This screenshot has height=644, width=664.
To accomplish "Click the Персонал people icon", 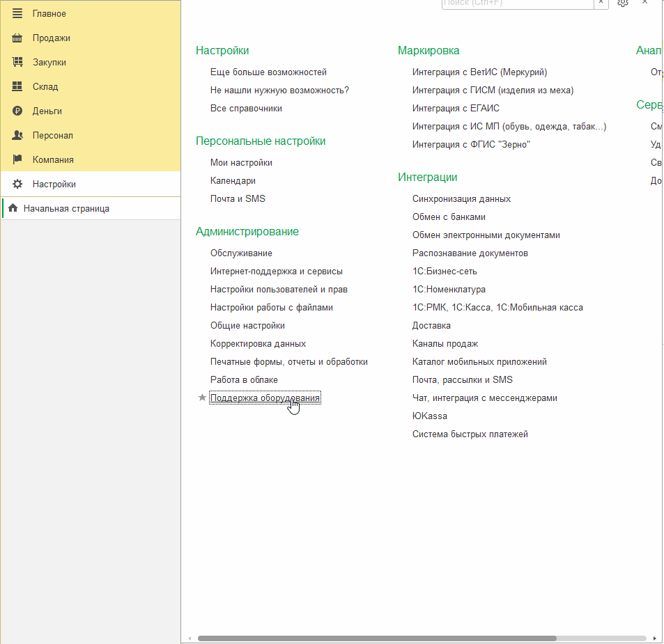I will click(x=17, y=136).
